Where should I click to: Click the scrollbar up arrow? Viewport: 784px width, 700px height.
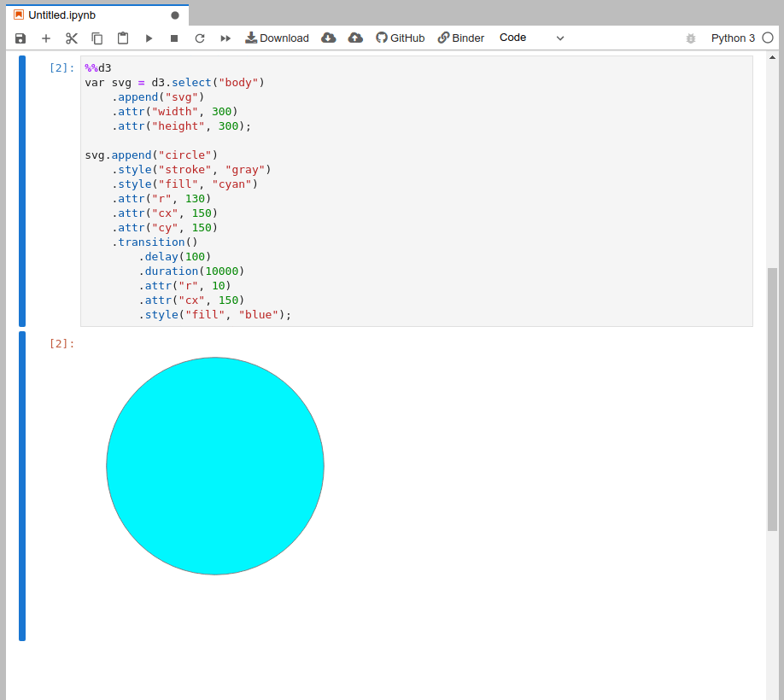pyautogui.click(x=773, y=57)
